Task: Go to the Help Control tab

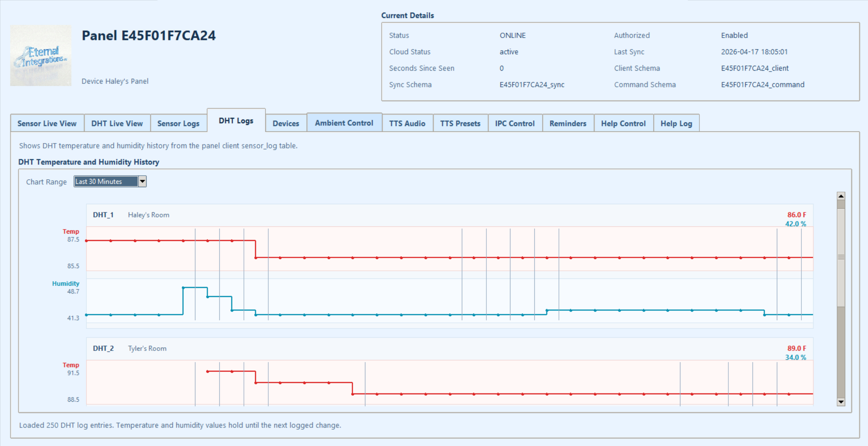Action: (x=624, y=123)
